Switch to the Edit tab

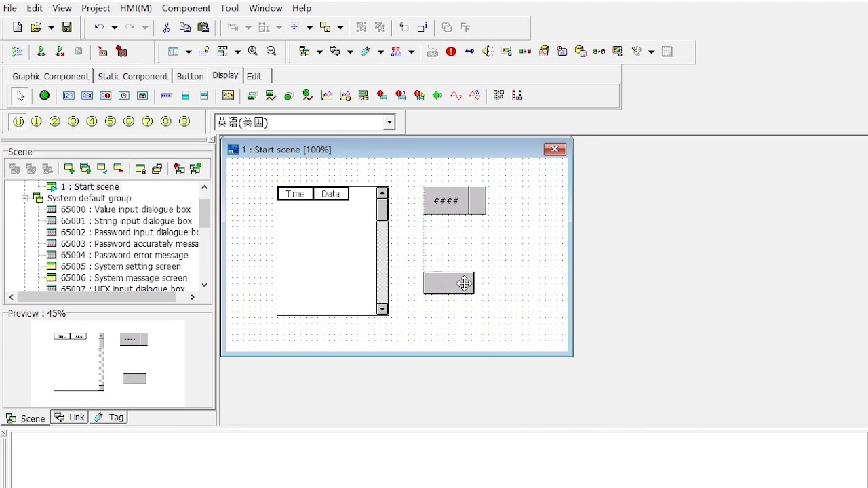click(254, 76)
